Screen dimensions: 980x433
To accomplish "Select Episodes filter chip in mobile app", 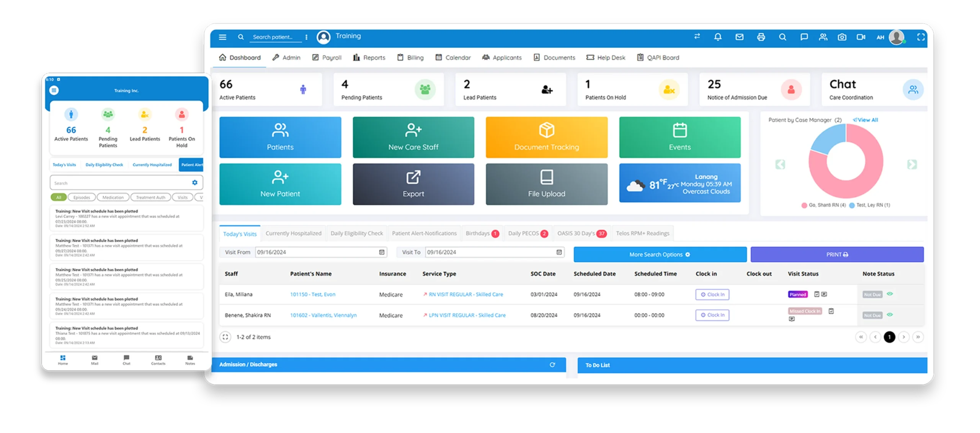I will click(82, 197).
